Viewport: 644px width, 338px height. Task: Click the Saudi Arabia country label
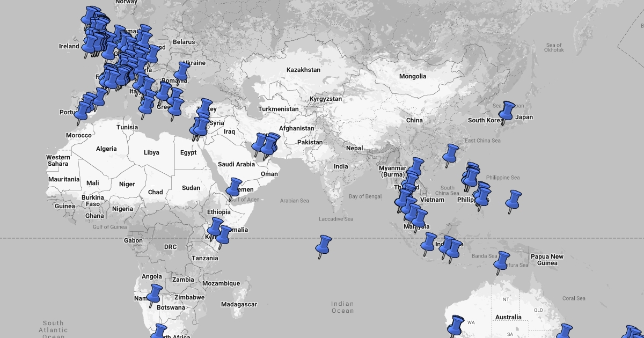coord(236,164)
